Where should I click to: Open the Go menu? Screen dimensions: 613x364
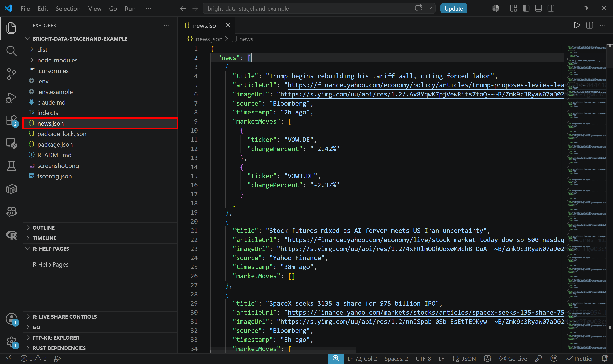coord(113,9)
